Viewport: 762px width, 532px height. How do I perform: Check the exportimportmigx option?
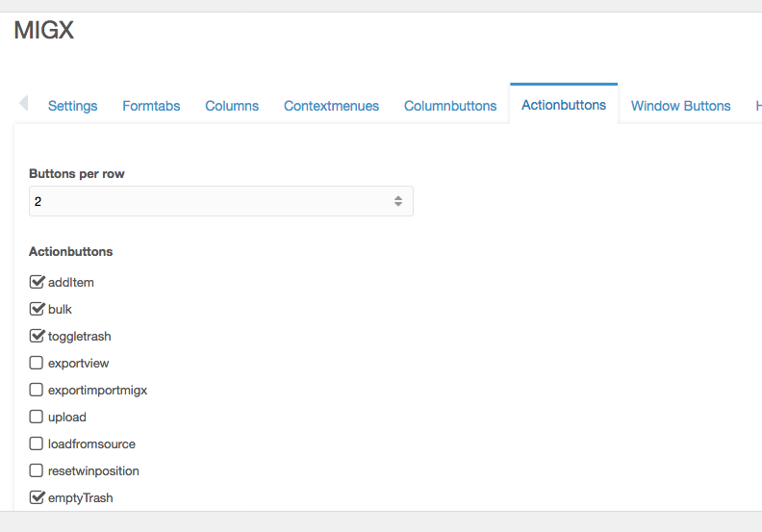pyautogui.click(x=36, y=390)
